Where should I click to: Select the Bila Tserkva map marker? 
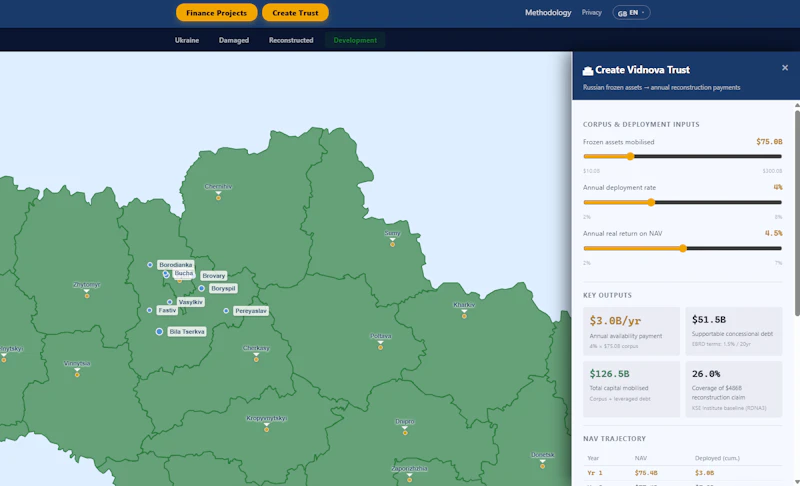(x=159, y=331)
